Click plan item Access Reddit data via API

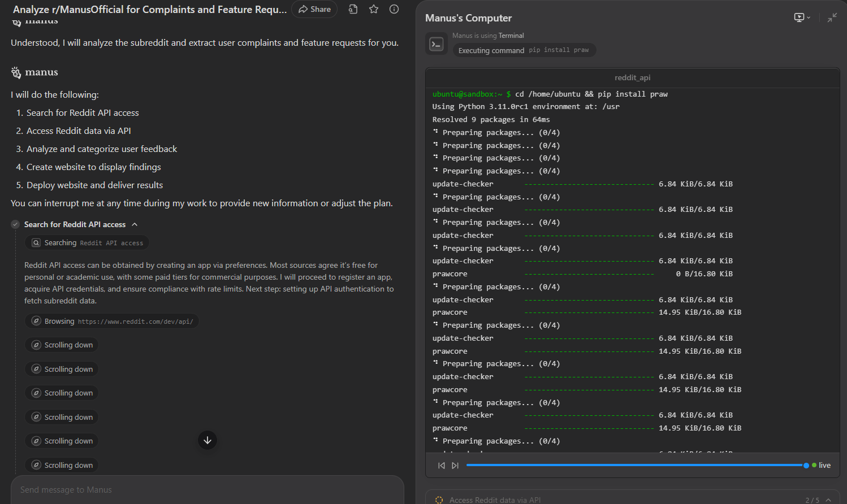point(79,131)
